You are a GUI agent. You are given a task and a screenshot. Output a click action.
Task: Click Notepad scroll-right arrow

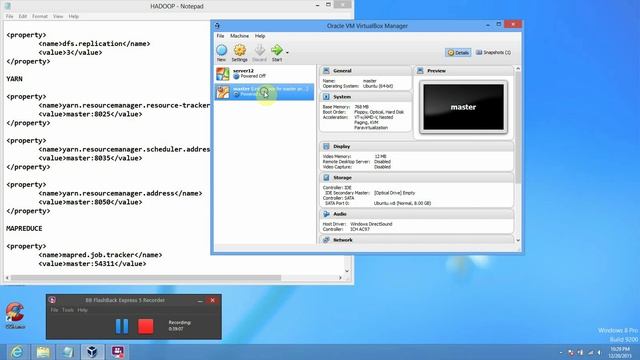click(x=340, y=278)
